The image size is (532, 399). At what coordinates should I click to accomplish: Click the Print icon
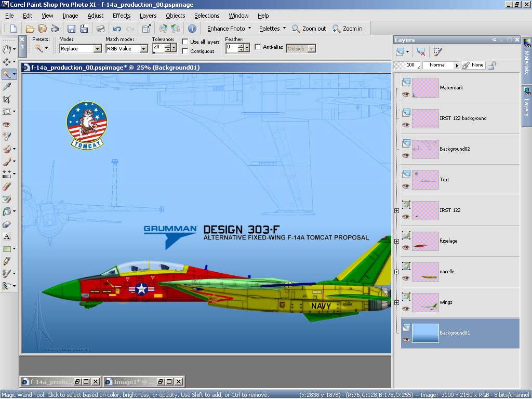pos(101,29)
